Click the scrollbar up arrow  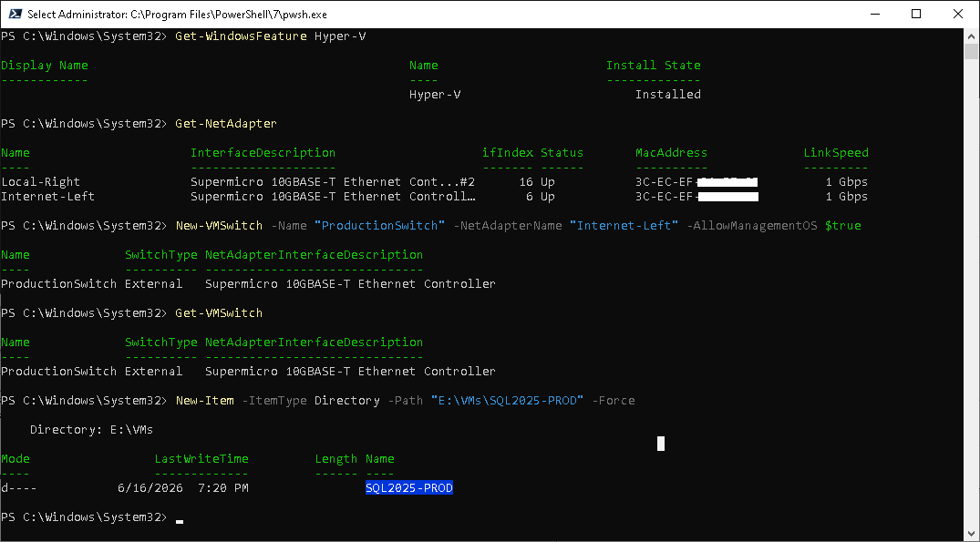[x=969, y=36]
